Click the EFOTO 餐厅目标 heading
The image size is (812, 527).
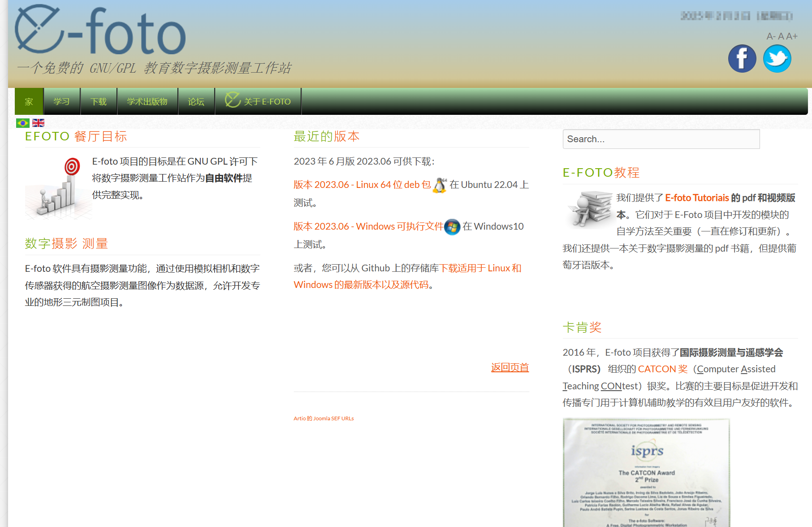coord(76,136)
